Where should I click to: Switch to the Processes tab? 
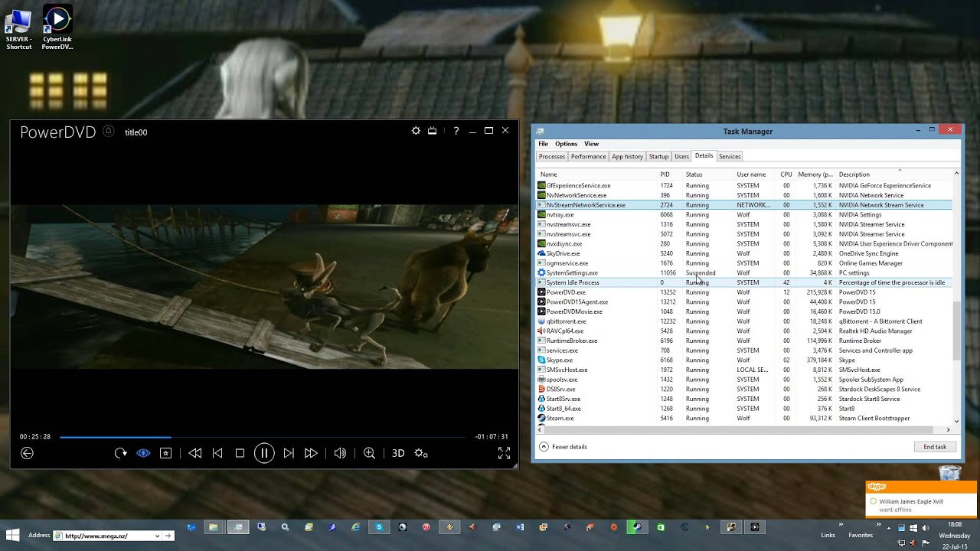pyautogui.click(x=551, y=156)
